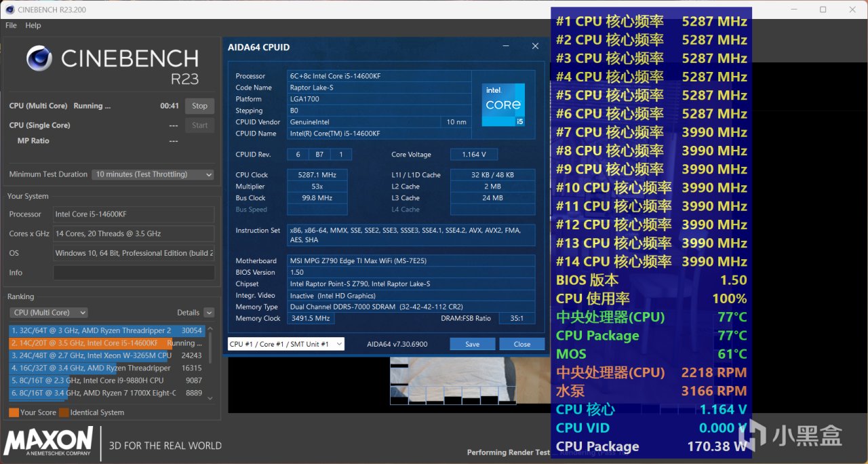Image resolution: width=868 pixels, height=464 pixels.
Task: Expand the ranking Details dropdown arrow
Action: [x=209, y=313]
